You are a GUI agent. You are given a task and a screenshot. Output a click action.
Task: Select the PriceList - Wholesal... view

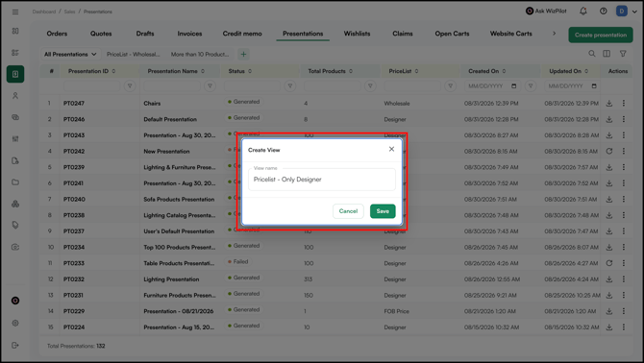pos(133,54)
